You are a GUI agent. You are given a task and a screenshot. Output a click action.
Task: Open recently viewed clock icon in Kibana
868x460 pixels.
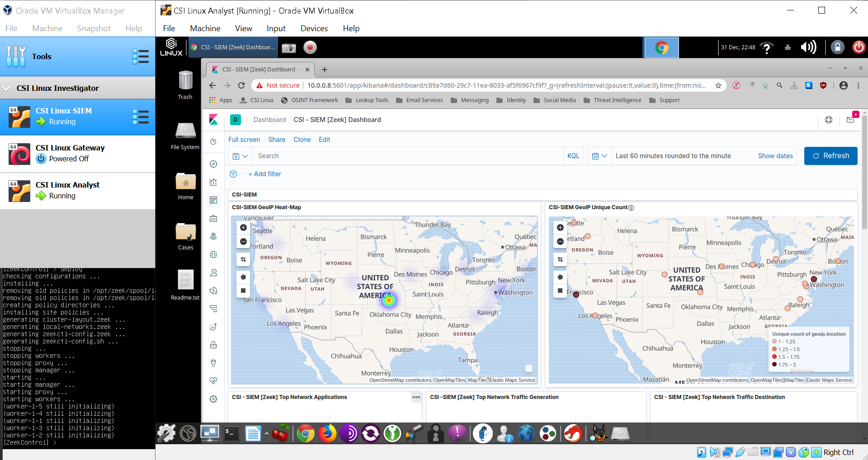(213, 141)
